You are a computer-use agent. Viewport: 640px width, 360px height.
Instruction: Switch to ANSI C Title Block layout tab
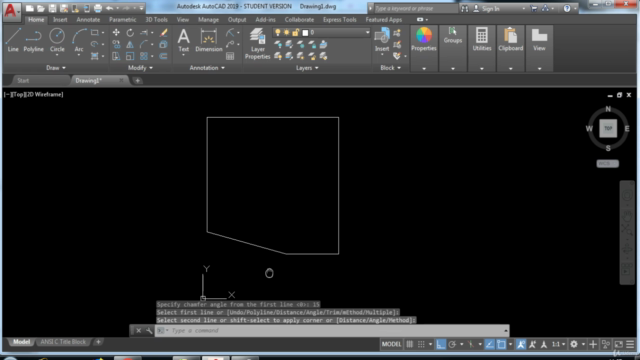63,342
